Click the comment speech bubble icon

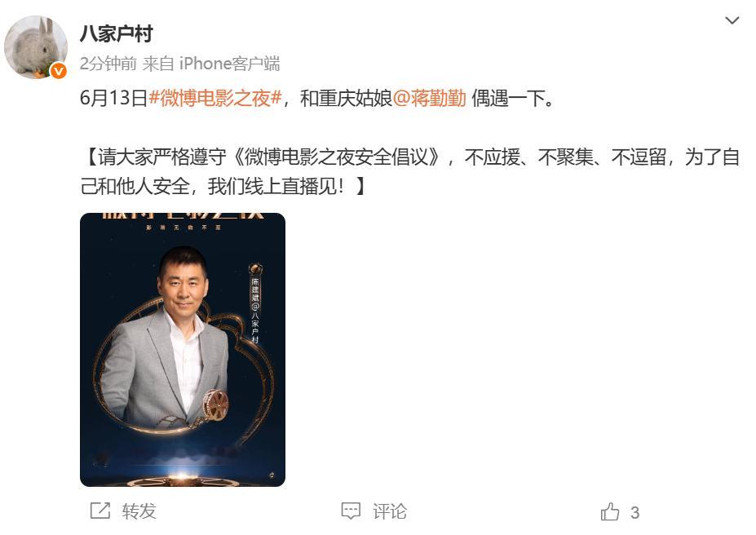tap(351, 511)
